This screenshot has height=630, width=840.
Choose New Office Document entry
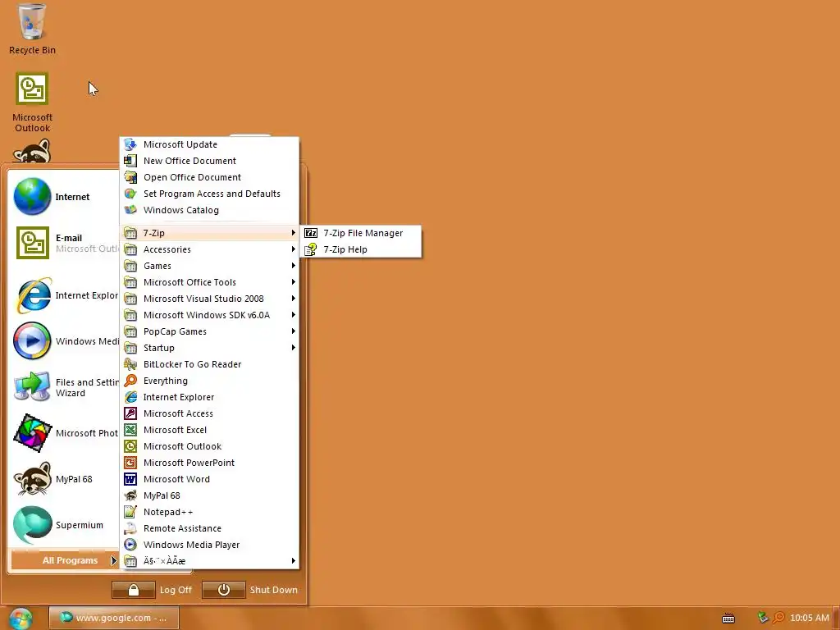209,161
